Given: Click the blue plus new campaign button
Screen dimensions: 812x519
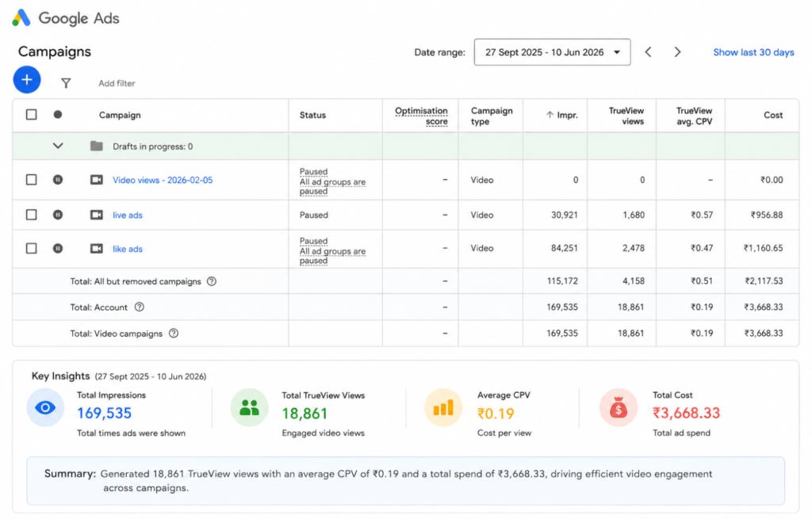Looking at the screenshot, I should (x=27, y=80).
